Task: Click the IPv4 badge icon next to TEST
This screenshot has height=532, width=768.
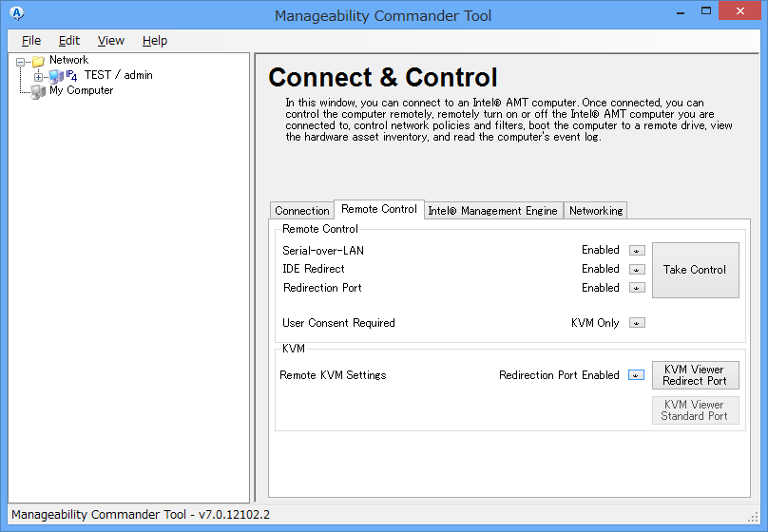Action: click(x=71, y=75)
